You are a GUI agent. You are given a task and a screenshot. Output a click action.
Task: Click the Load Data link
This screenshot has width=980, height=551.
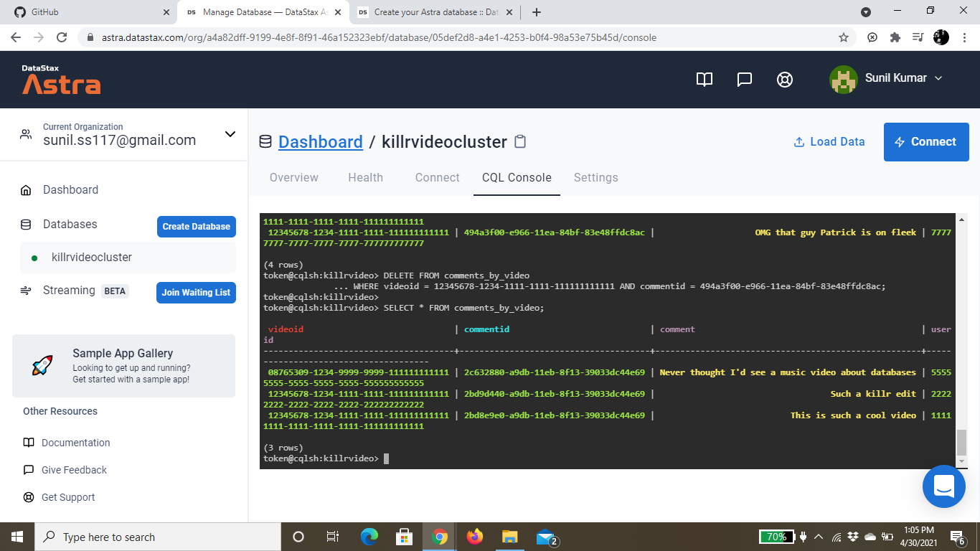[x=829, y=141]
